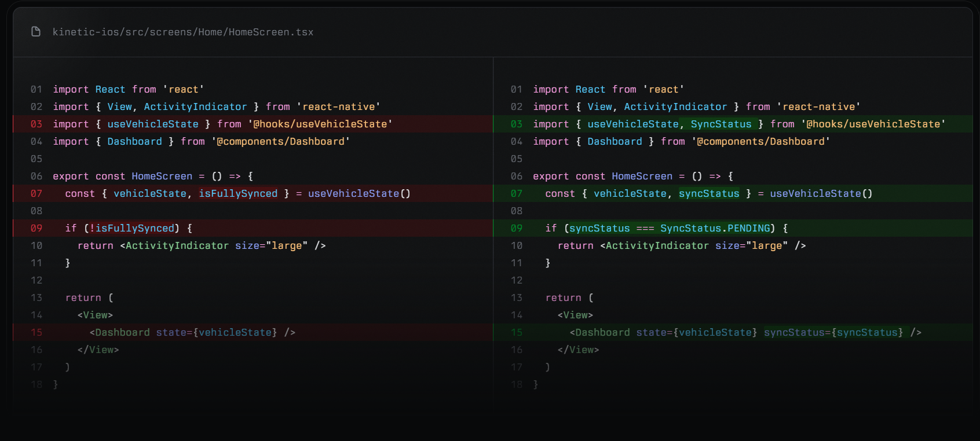The image size is (980, 441).
Task: Click highlighted SyncStatus import on right line 03
Action: pyautogui.click(x=721, y=124)
